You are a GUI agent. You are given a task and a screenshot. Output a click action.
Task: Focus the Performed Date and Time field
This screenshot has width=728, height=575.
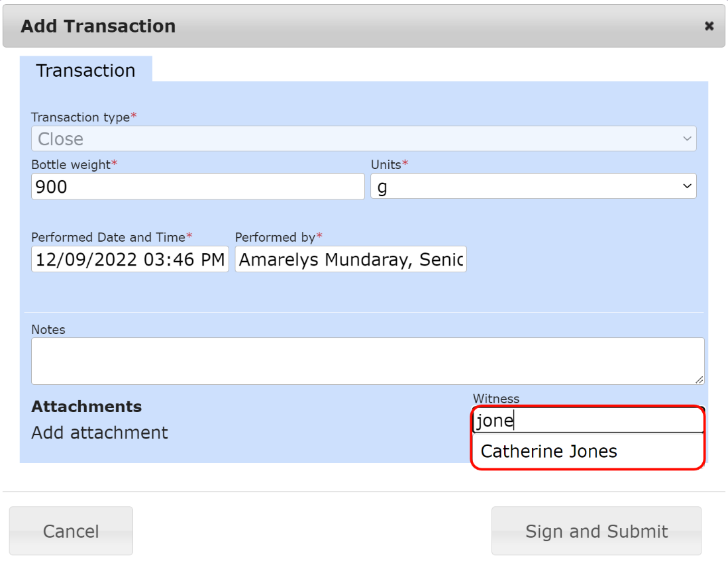(130, 260)
